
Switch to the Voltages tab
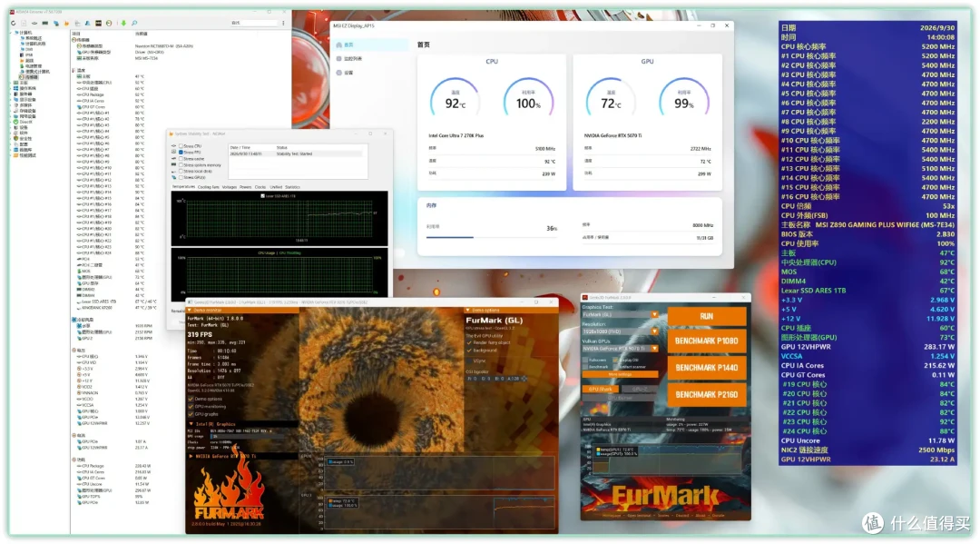tap(229, 187)
